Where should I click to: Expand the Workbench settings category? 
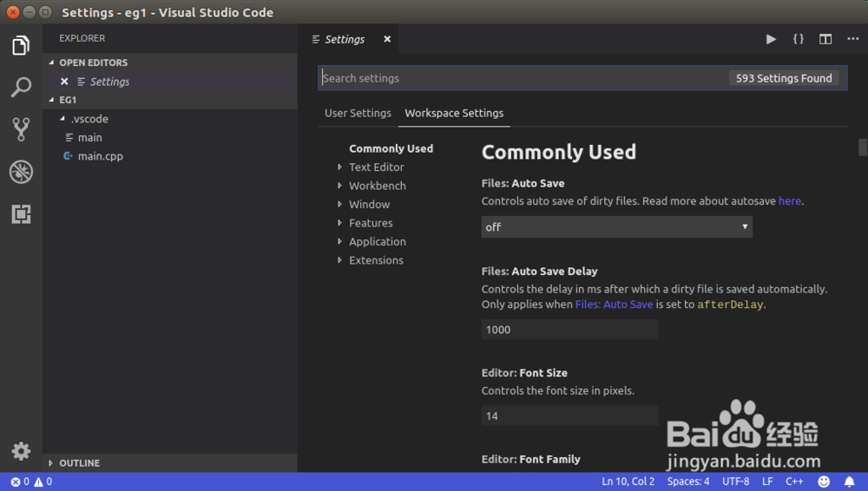(377, 186)
